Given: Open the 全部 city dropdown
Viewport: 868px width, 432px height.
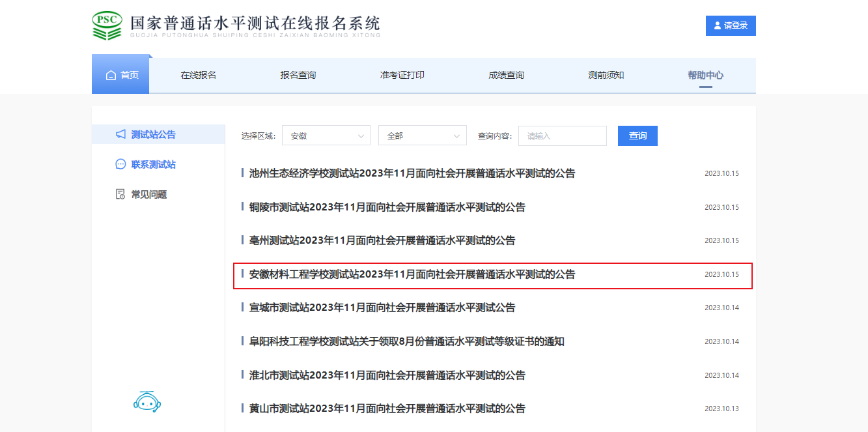Looking at the screenshot, I should (422, 136).
